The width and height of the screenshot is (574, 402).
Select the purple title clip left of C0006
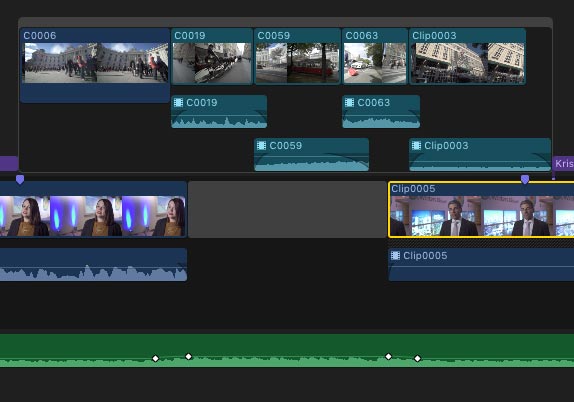[9, 163]
